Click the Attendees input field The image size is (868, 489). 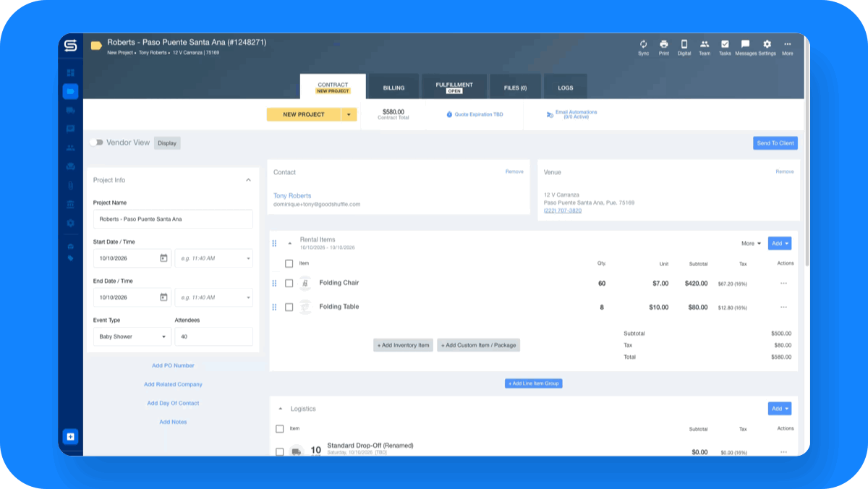213,336
